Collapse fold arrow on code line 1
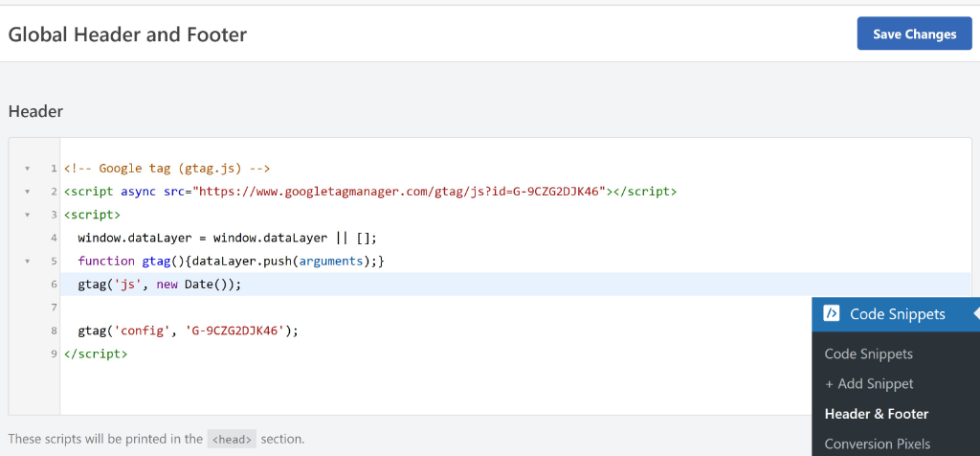 click(x=27, y=169)
